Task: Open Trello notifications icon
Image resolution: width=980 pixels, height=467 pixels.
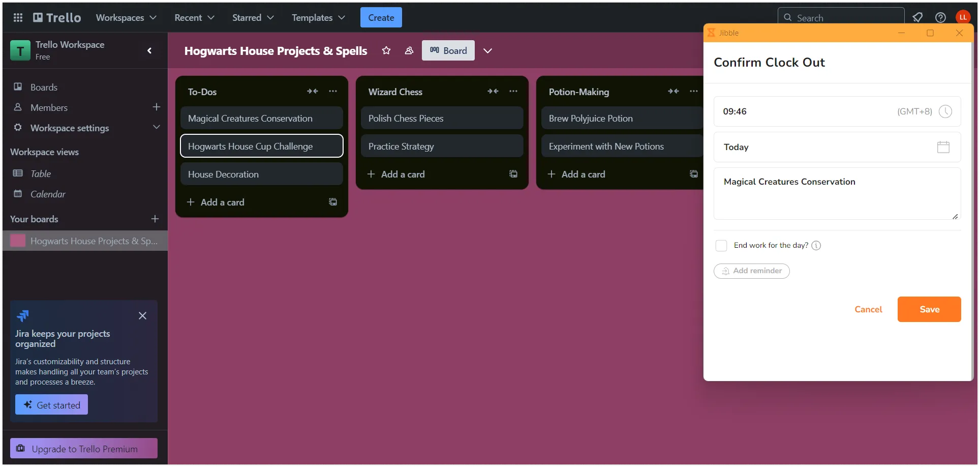Action: tap(917, 18)
